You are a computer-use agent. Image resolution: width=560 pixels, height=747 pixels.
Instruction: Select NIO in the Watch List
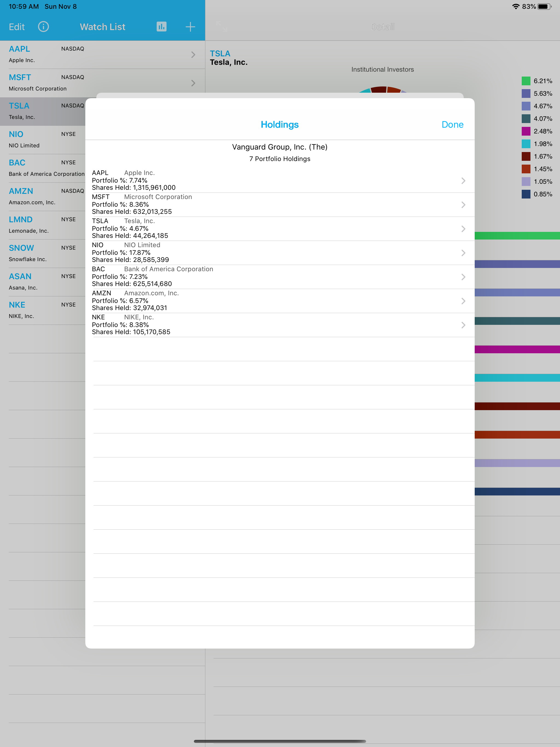[x=43, y=140]
